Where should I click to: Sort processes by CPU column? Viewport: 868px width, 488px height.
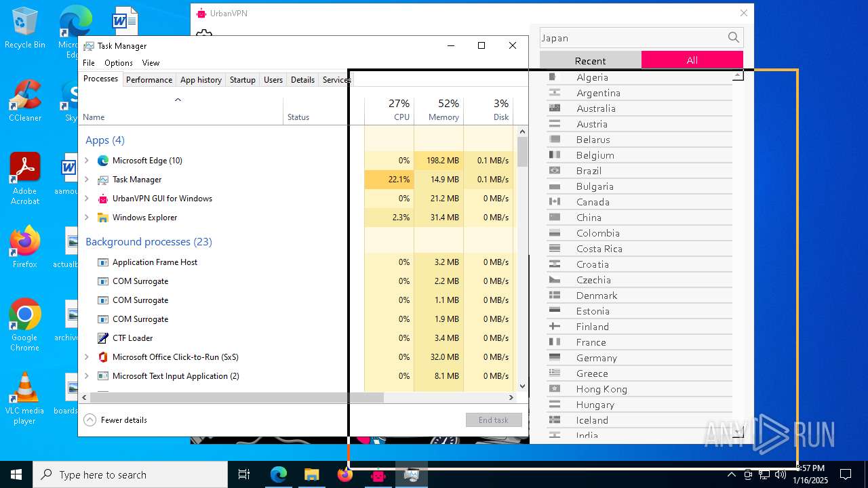pyautogui.click(x=389, y=110)
